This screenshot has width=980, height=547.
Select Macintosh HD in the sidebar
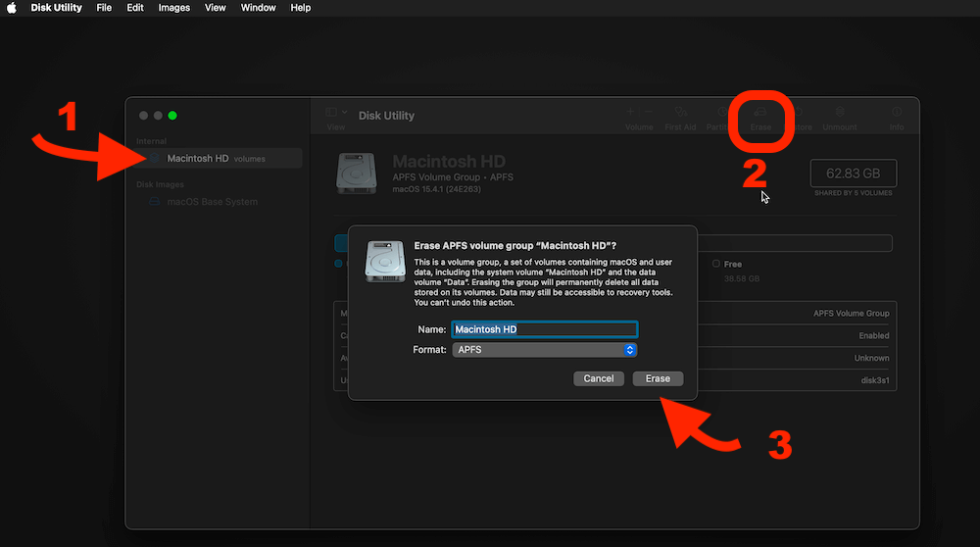pos(197,158)
